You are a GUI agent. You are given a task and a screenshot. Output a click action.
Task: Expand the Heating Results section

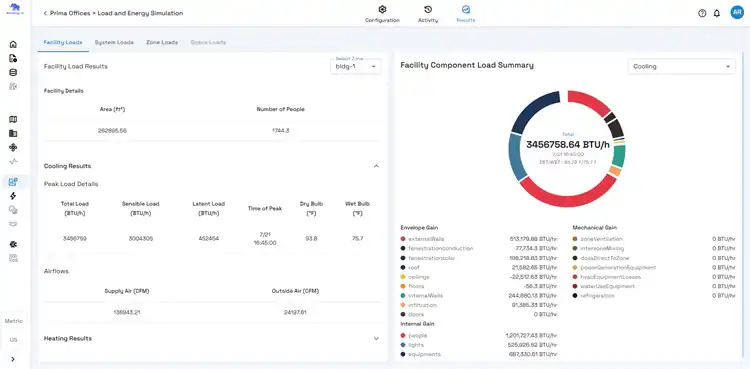[376, 338]
